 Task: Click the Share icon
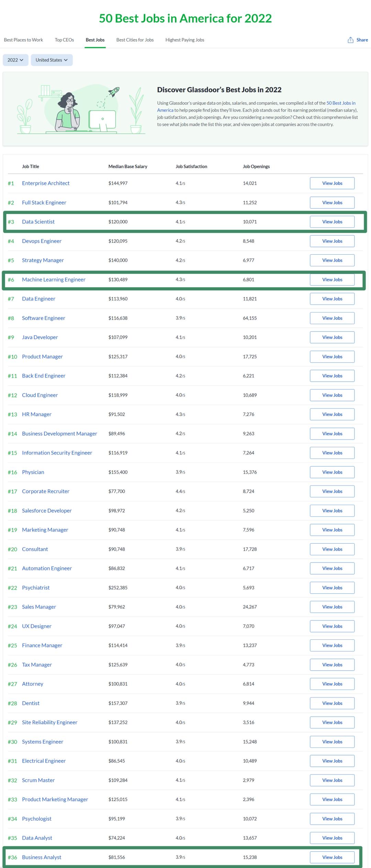point(350,40)
